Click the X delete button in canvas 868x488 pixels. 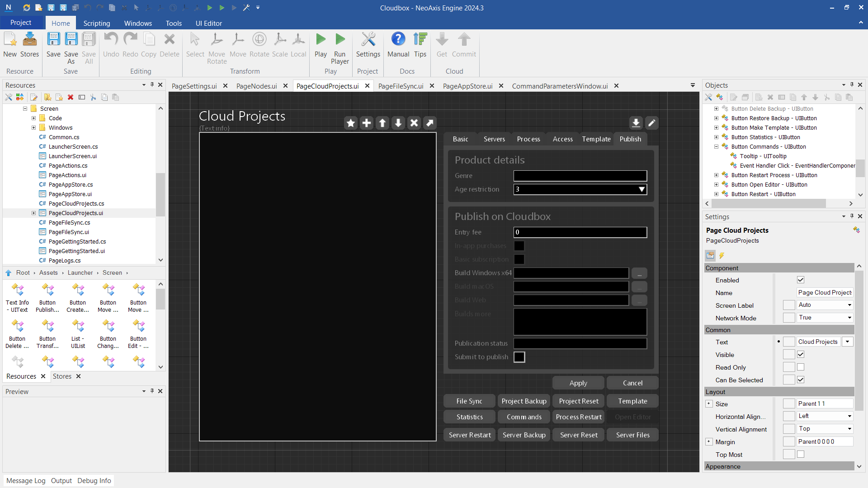[x=414, y=123]
